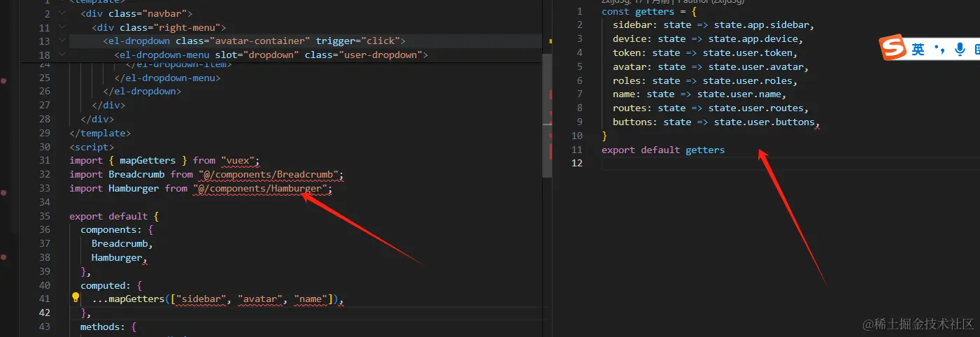Click the closing </template> tag
Viewport: 980px width, 337px height.
[100, 133]
